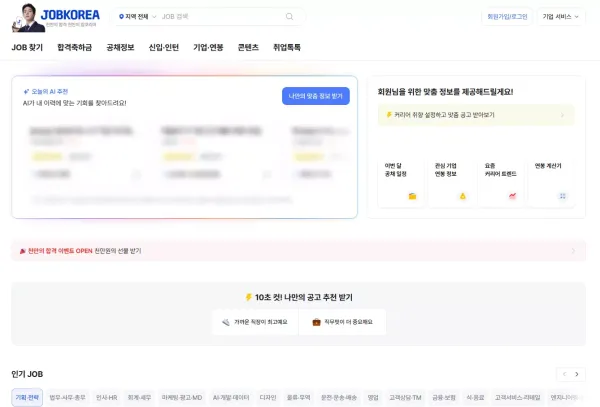Click the 10초 컷! 나만의 공고 추천 받기 text

click(x=304, y=297)
